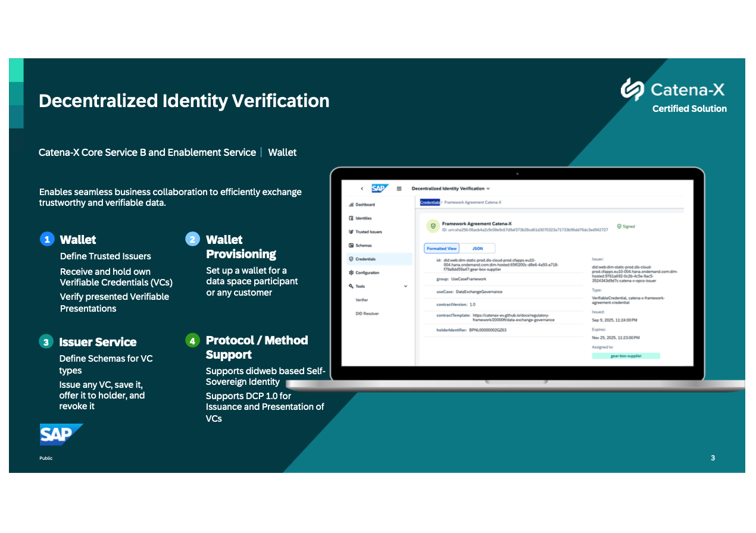Click the slide title Decentralized Identity Verification
Viewport: 756px width, 533px height.
(x=184, y=101)
